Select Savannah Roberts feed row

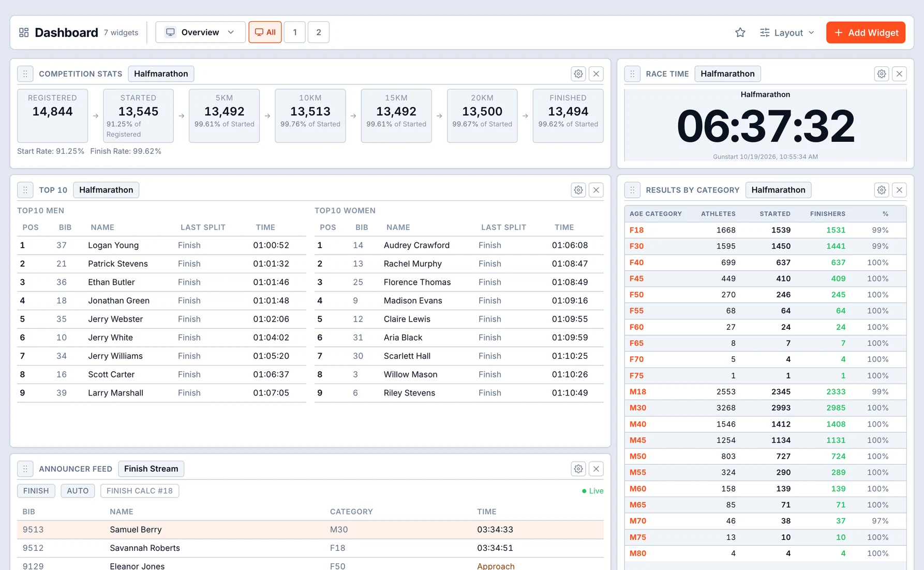[310, 548]
